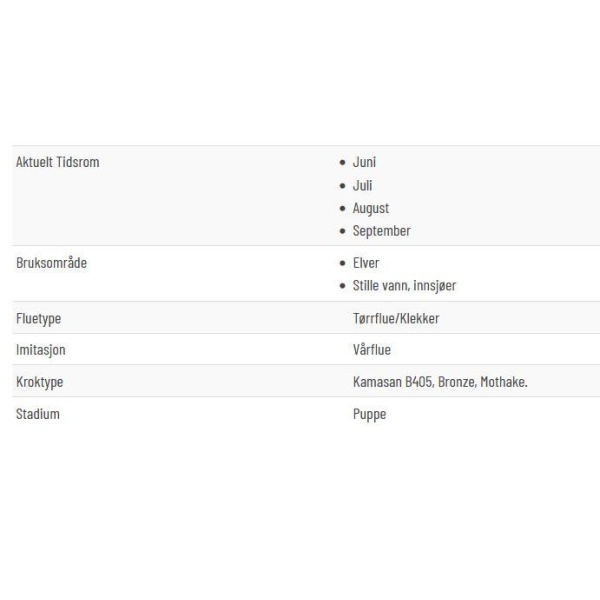600x600 pixels.
Task: Click the Fluetype row label
Action: [38, 318]
